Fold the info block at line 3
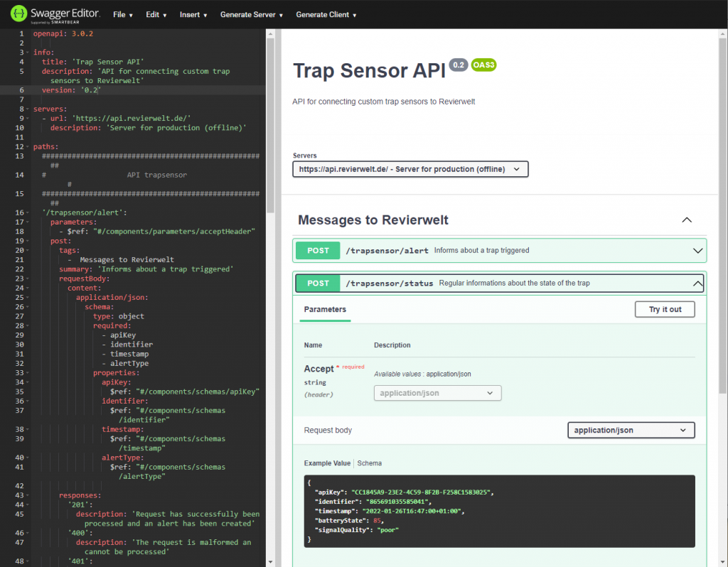Screen dimensions: 728x567 click(x=28, y=53)
